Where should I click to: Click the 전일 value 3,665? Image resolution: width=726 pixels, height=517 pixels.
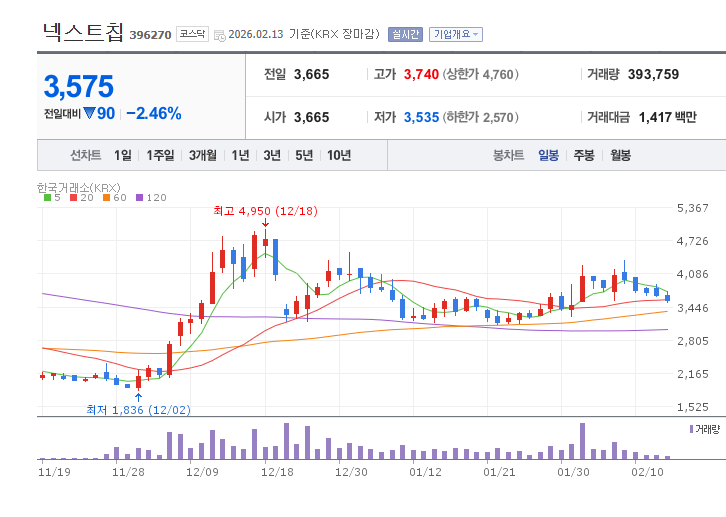[311, 75]
